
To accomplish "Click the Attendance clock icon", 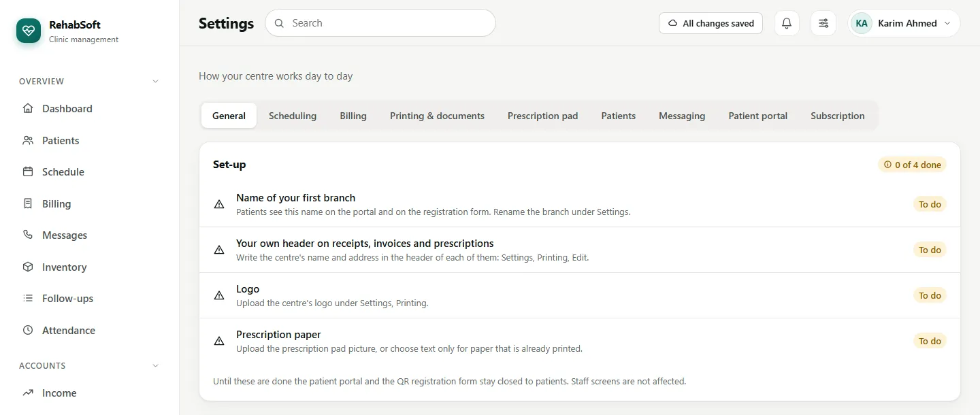I will (x=28, y=330).
